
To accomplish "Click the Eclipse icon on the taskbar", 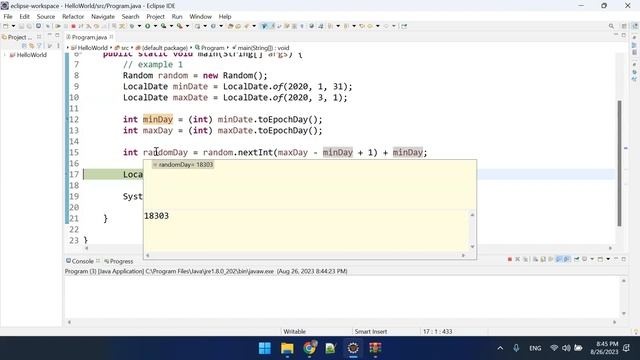I will click(x=353, y=348).
